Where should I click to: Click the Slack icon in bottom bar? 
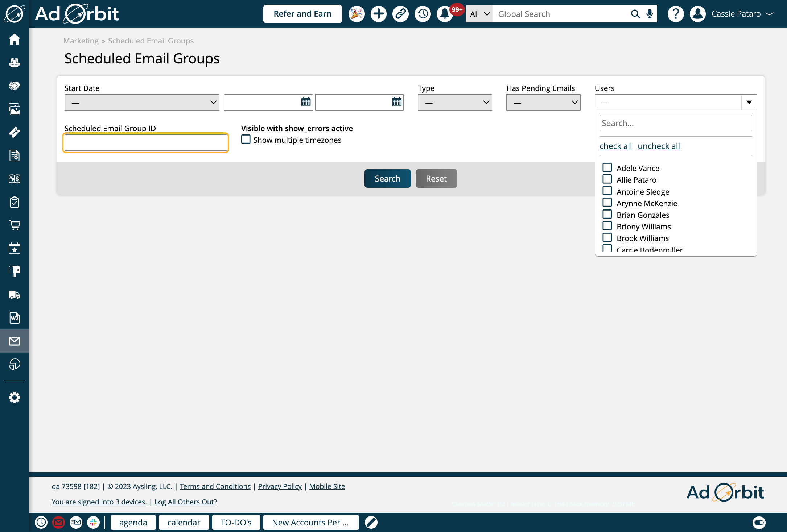click(94, 522)
